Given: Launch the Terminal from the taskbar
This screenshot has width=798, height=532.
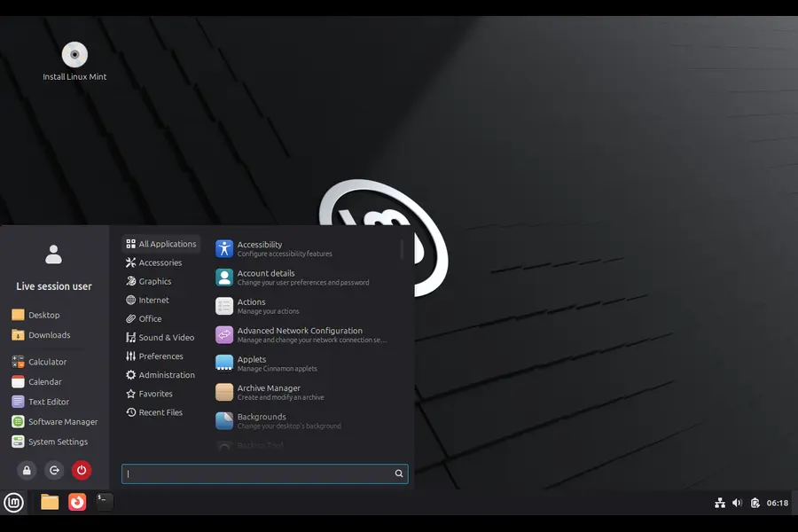Looking at the screenshot, I should click(102, 502).
